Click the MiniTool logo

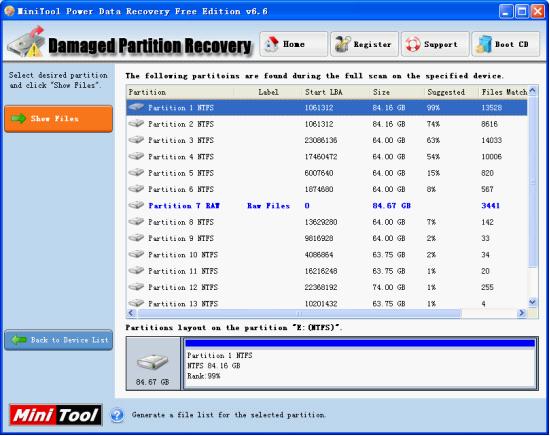[56, 415]
